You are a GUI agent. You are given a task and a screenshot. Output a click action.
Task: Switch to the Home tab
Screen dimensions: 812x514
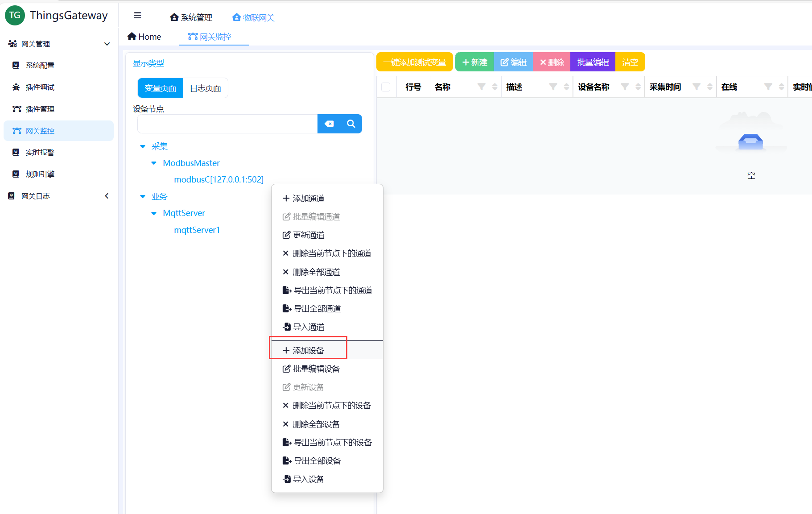(x=144, y=36)
